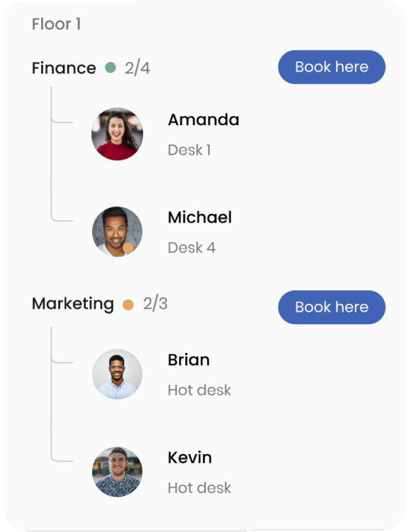Click the green availability dot next to Finance

(x=109, y=67)
